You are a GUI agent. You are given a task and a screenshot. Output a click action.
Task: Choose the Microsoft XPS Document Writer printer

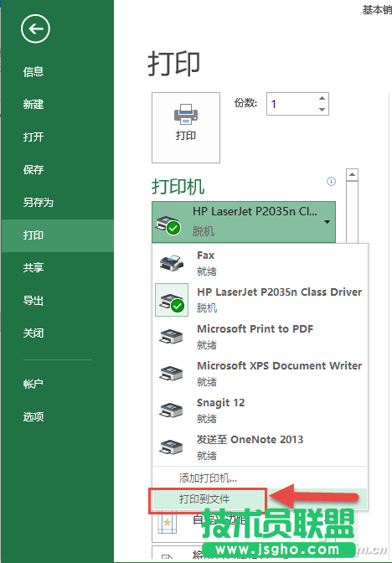coord(260,374)
